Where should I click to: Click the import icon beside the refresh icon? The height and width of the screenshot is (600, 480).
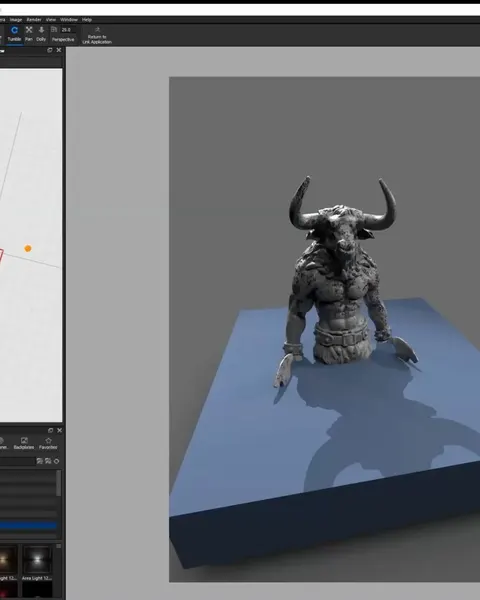pyautogui.click(x=48, y=461)
